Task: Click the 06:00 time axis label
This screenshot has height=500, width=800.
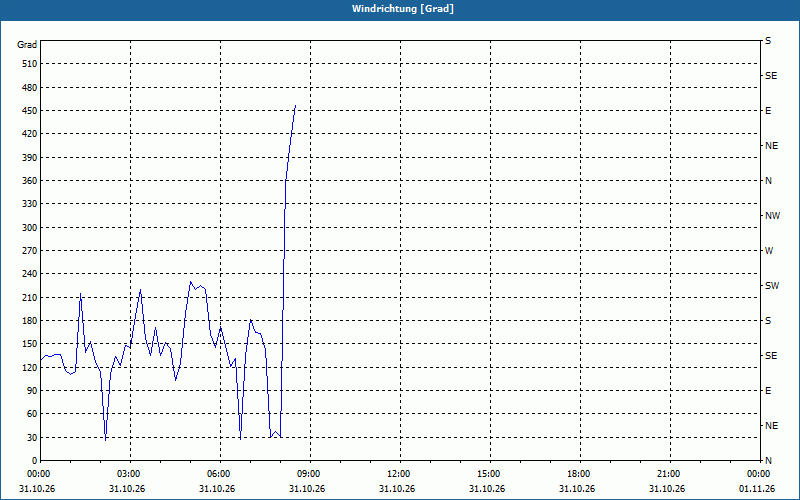Action: (x=219, y=474)
